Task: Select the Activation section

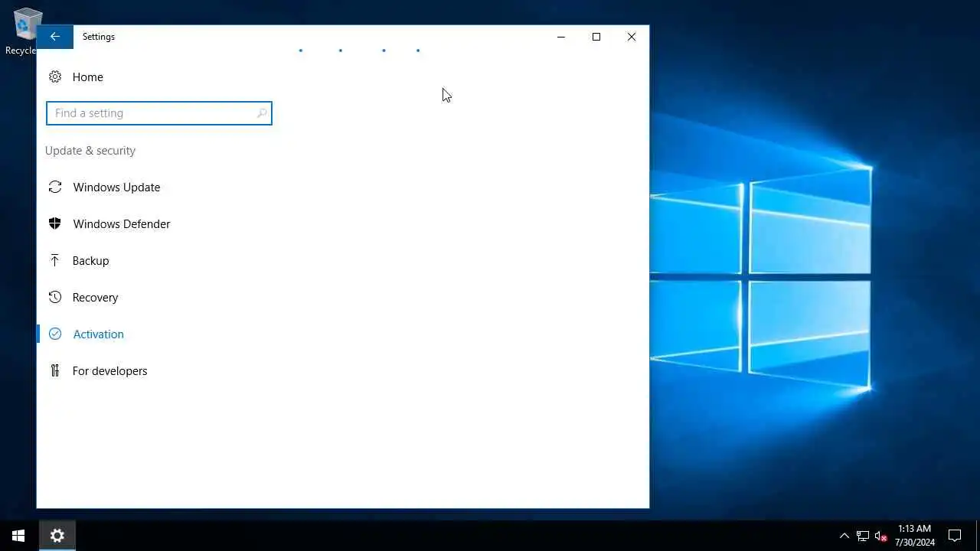Action: pos(98,334)
